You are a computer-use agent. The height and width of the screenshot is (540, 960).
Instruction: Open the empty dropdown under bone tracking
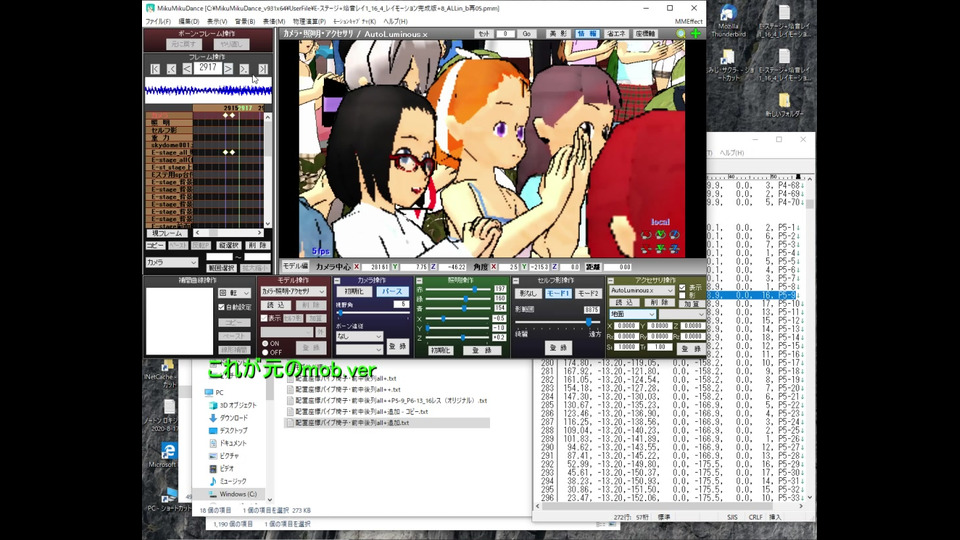pyautogui.click(x=359, y=350)
